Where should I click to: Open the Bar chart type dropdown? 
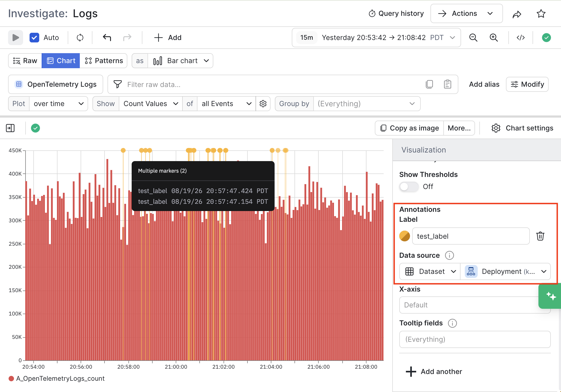pos(181,61)
